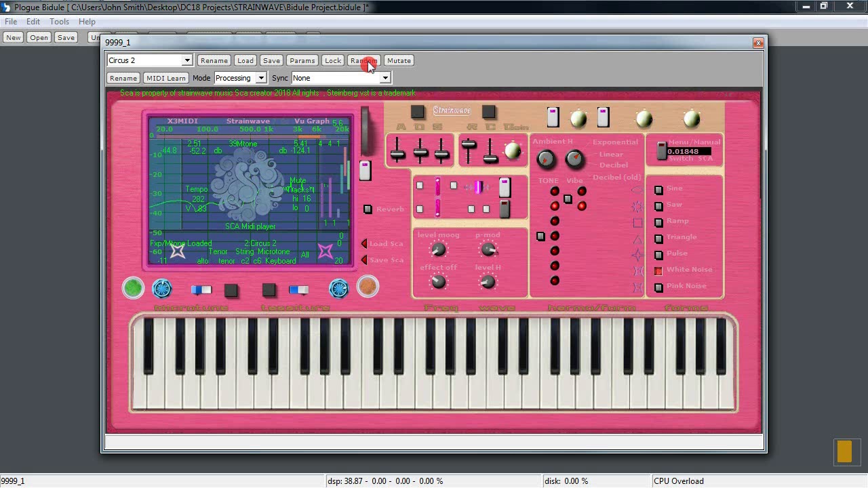Image resolution: width=868 pixels, height=488 pixels.
Task: Click the left Ambient H knob
Action: pos(546,159)
